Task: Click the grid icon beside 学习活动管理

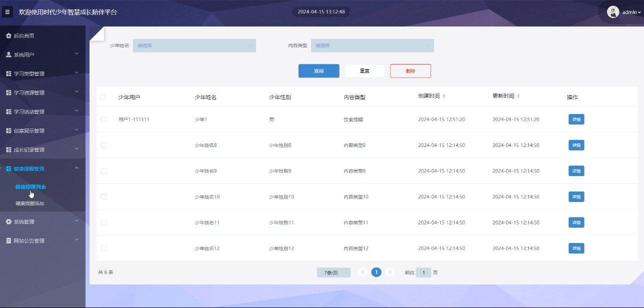Action: click(x=8, y=112)
